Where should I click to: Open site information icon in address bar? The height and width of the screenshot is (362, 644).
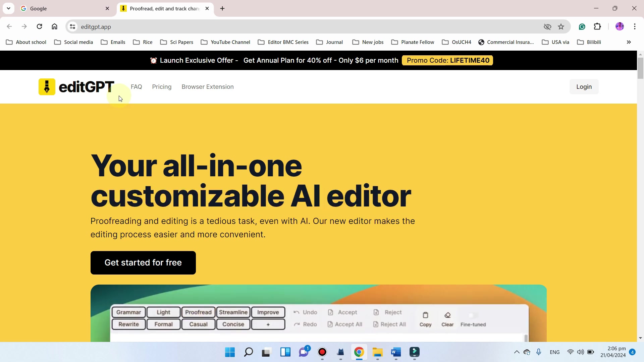[x=72, y=26]
